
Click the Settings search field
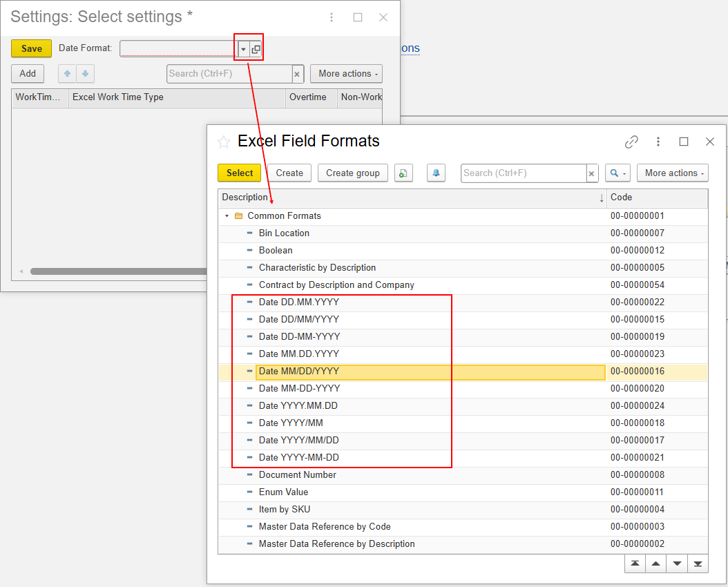click(229, 74)
